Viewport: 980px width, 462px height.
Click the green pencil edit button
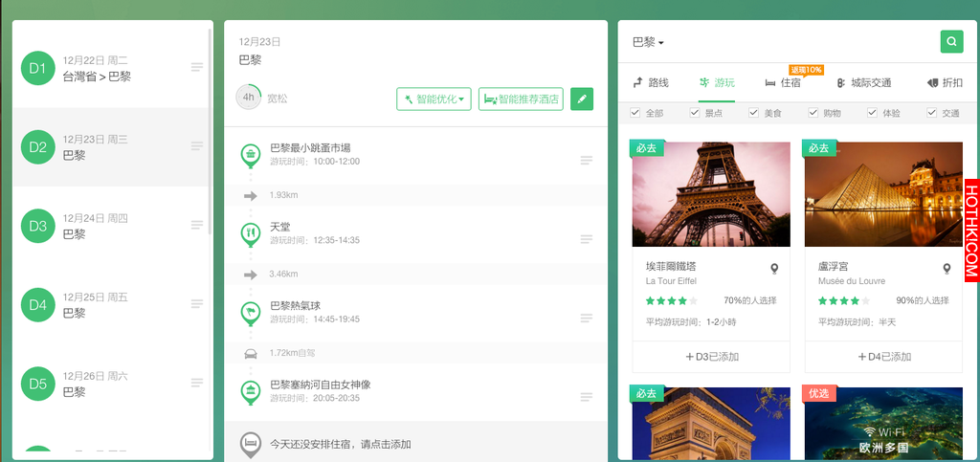pos(581,99)
